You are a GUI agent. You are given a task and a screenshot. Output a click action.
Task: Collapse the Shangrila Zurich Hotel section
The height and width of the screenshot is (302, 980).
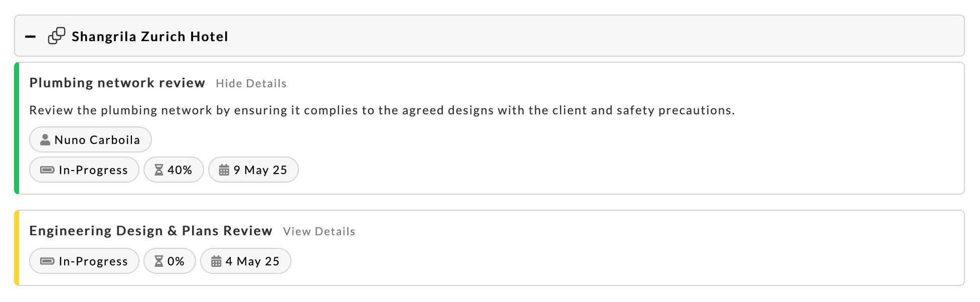[x=31, y=37]
